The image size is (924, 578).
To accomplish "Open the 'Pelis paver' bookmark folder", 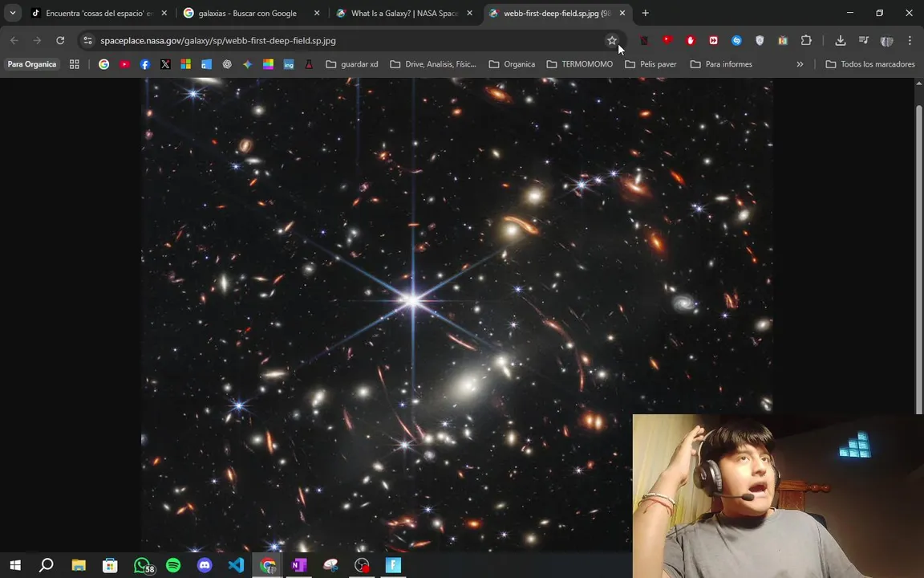I will (x=651, y=64).
